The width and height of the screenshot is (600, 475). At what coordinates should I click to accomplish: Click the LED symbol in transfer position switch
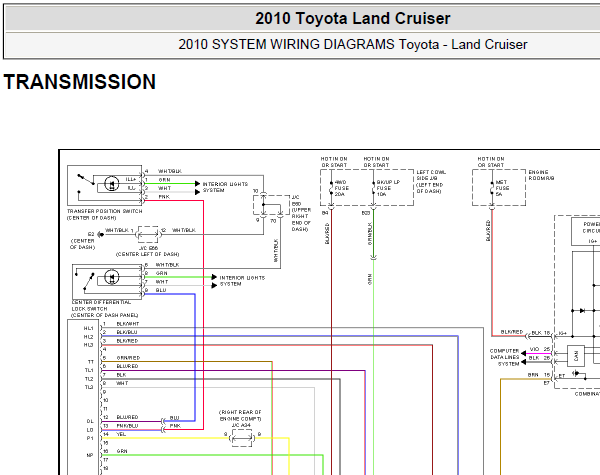(112, 183)
